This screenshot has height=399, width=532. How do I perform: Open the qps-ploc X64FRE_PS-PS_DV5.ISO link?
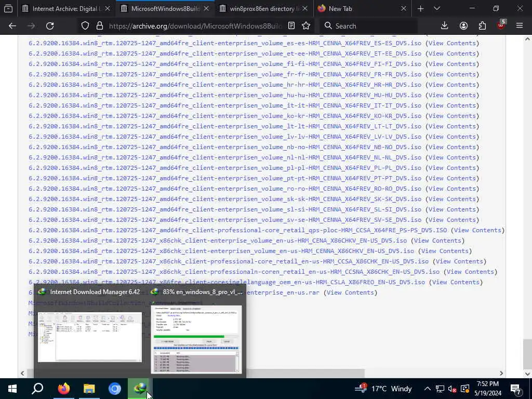(x=238, y=230)
